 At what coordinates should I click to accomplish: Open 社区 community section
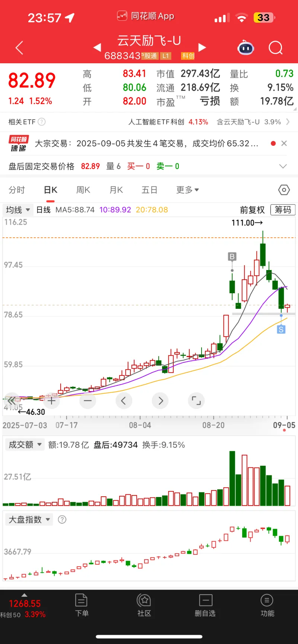[144, 605]
